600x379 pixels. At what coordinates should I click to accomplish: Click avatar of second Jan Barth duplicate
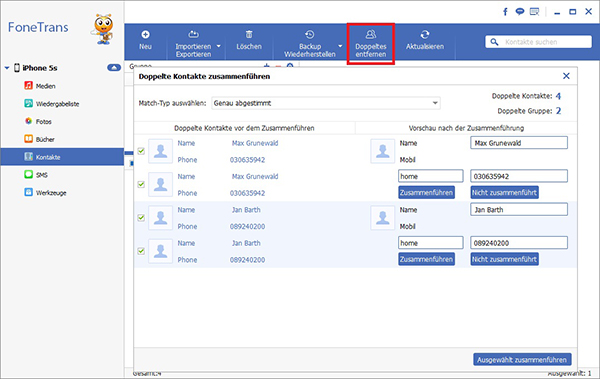point(160,251)
